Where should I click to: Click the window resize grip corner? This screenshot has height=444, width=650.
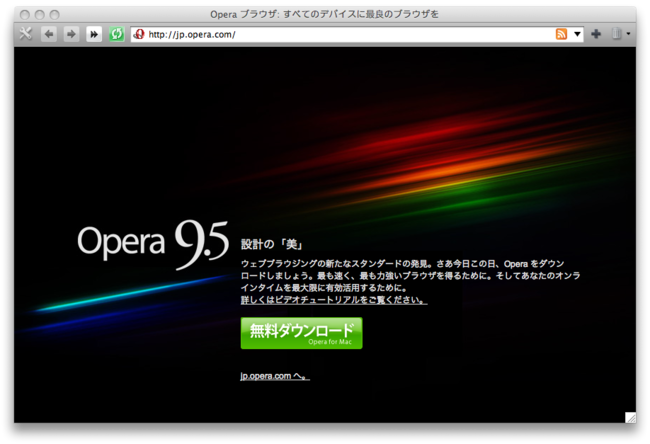pyautogui.click(x=630, y=417)
